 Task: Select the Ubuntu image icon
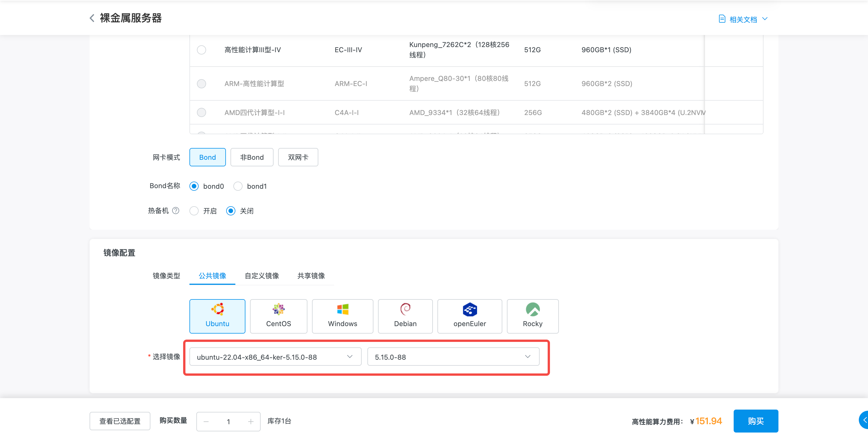click(x=217, y=309)
